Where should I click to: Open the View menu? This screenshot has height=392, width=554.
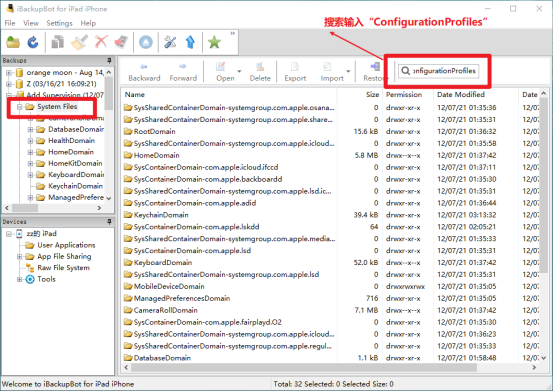(31, 23)
